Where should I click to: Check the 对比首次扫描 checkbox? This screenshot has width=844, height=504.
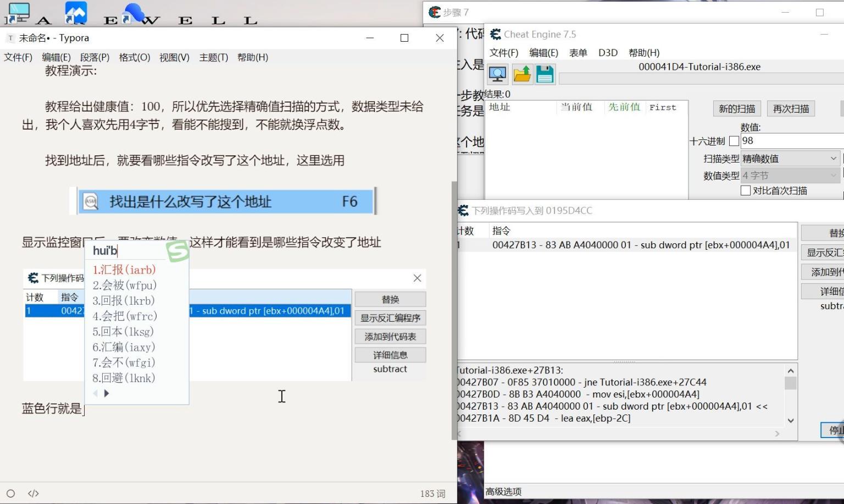(746, 191)
